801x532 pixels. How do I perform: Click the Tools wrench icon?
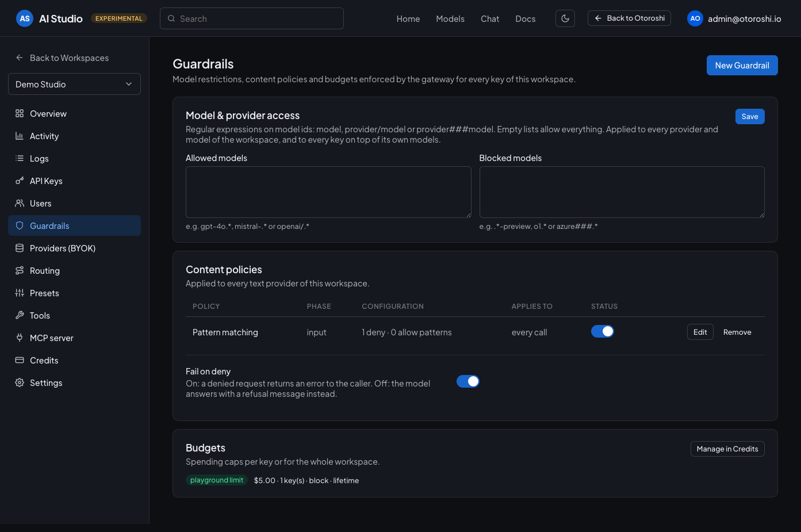(20, 315)
